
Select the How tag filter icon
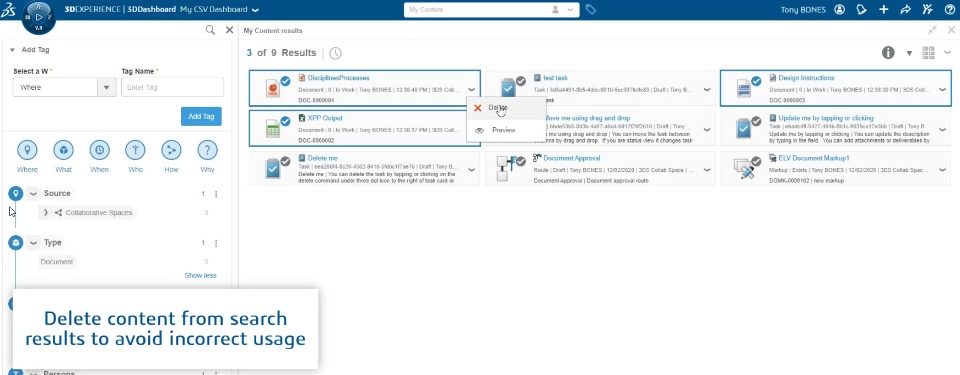click(x=171, y=150)
